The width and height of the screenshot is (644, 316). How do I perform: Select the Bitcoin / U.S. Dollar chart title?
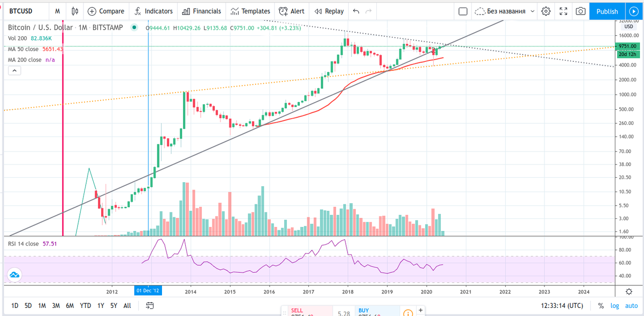(65, 28)
